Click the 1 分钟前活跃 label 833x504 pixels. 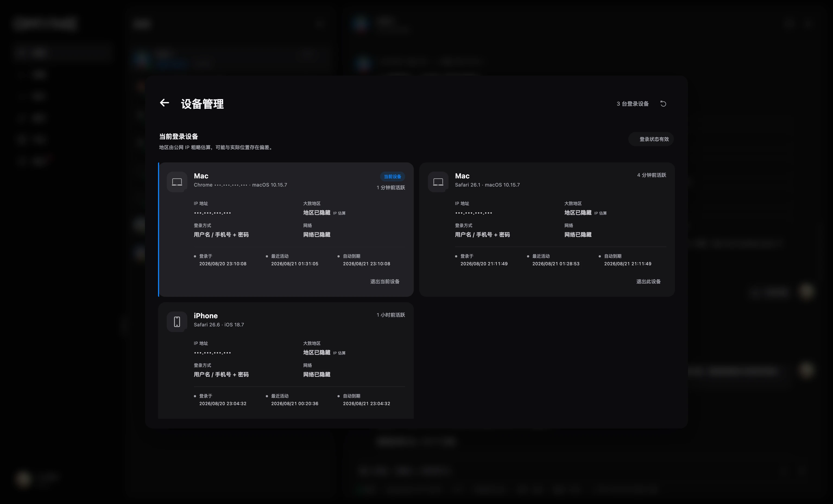[391, 188]
